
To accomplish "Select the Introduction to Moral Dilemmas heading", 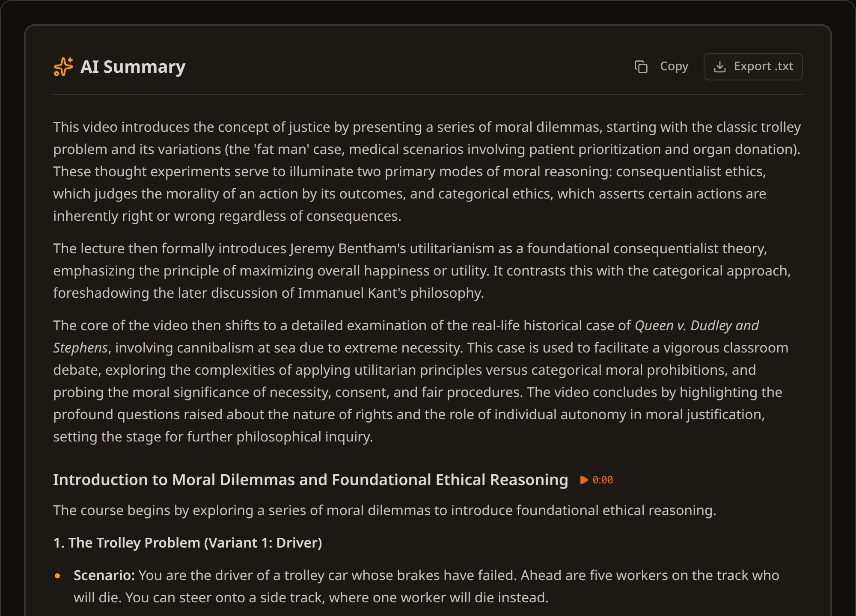I will point(311,480).
